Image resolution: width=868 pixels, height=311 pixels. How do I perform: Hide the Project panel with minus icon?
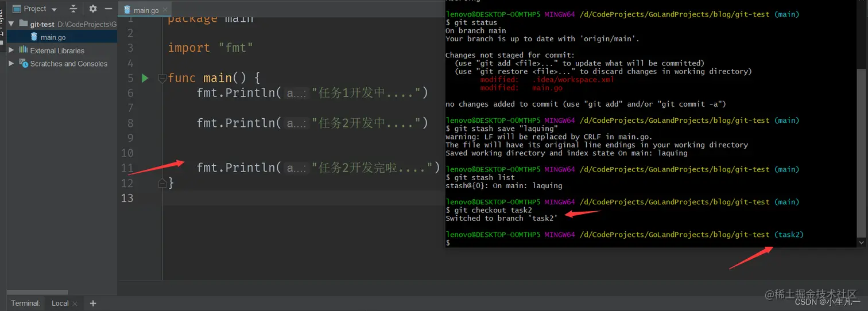tap(108, 9)
